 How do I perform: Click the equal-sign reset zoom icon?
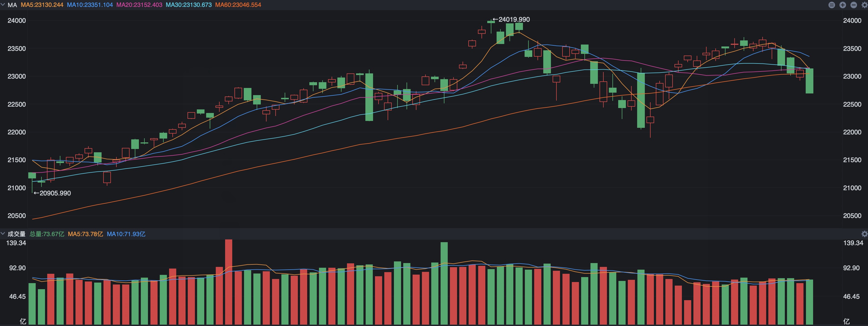[x=831, y=5]
